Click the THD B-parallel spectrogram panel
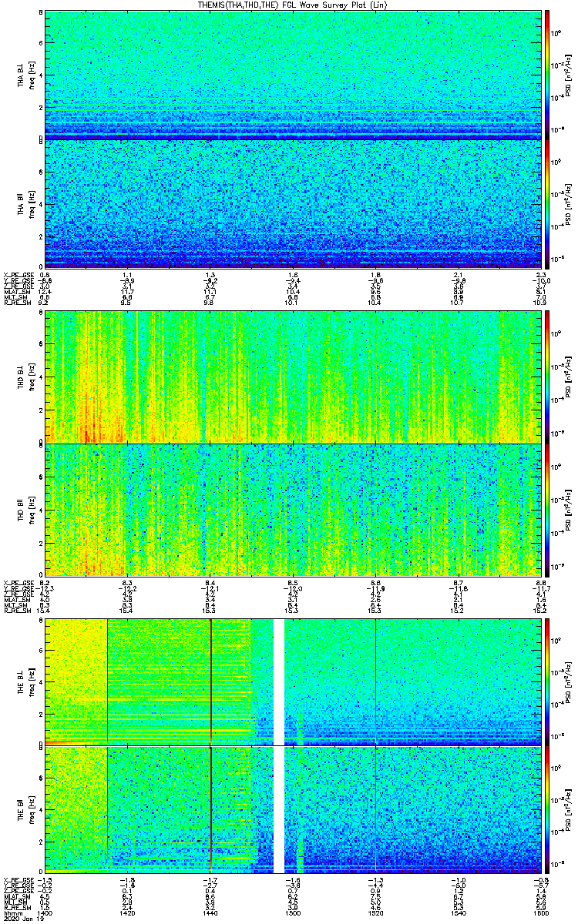 [291, 508]
